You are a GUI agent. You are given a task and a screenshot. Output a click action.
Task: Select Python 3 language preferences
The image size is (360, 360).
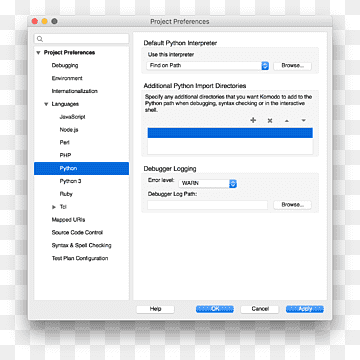pyautogui.click(x=70, y=181)
